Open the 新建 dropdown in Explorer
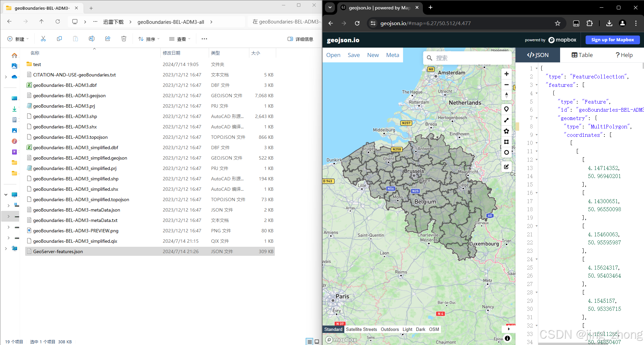The height and width of the screenshot is (345, 644). pos(18,39)
